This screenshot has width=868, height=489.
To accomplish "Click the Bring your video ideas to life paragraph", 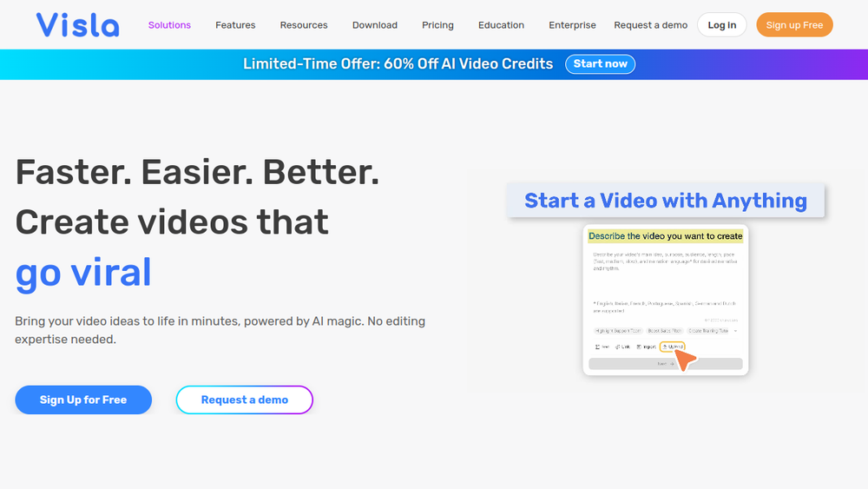I will (x=220, y=330).
